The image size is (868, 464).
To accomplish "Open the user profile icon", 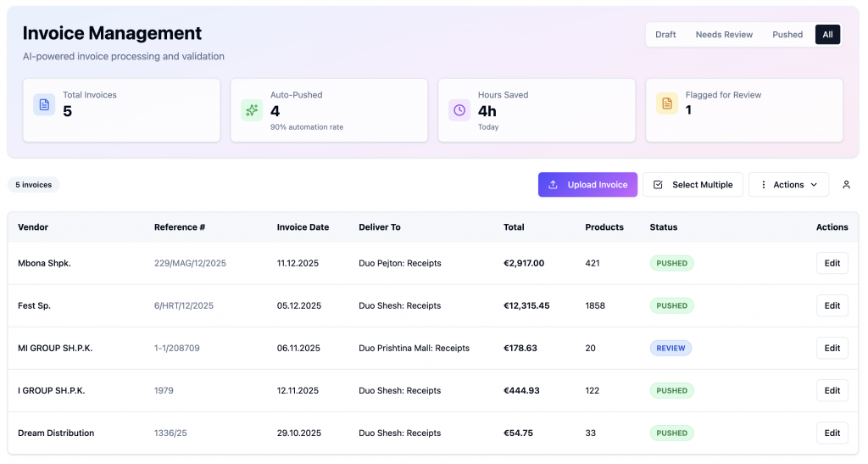I will 847,185.
